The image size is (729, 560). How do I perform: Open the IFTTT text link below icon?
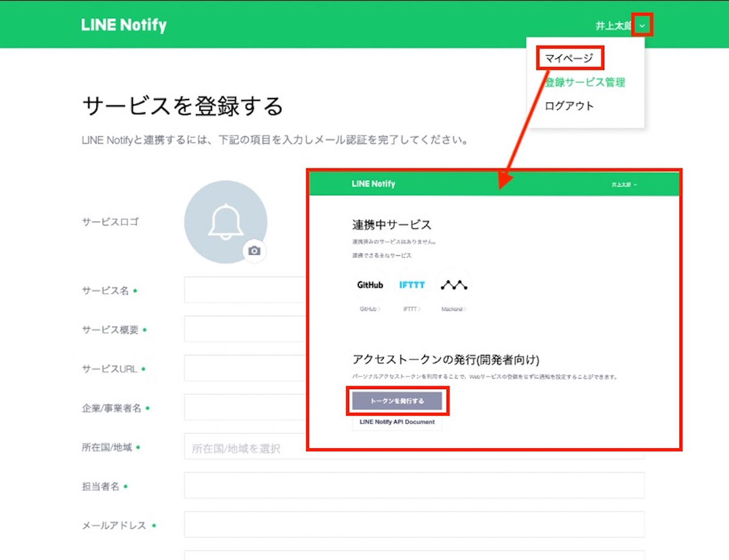(x=412, y=309)
